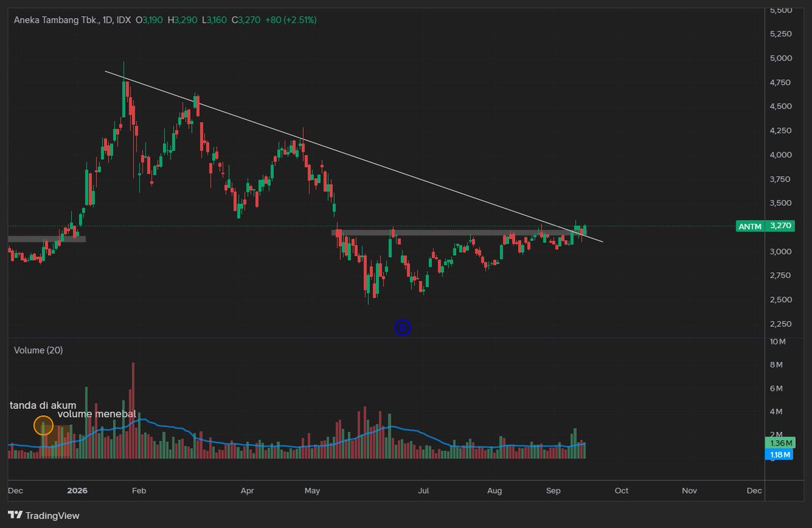Click the 1.36M volume value label
The height and width of the screenshot is (528, 812).
click(x=780, y=443)
